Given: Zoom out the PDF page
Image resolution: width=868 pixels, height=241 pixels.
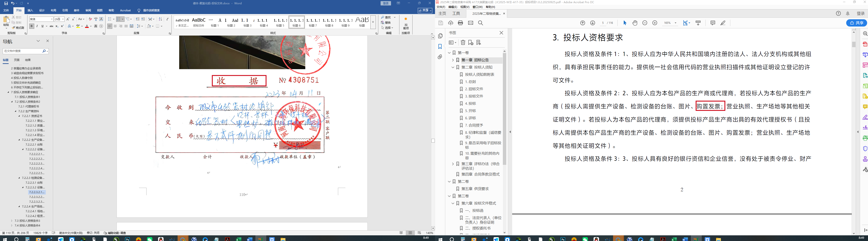Looking at the screenshot, I should [645, 23].
